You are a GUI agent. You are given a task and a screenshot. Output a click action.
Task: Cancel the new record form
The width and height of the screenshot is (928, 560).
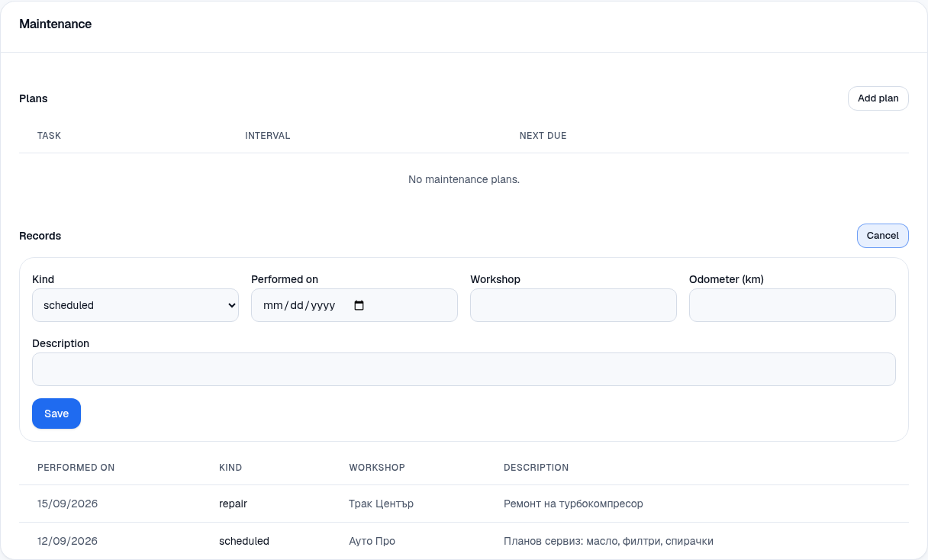click(x=883, y=236)
